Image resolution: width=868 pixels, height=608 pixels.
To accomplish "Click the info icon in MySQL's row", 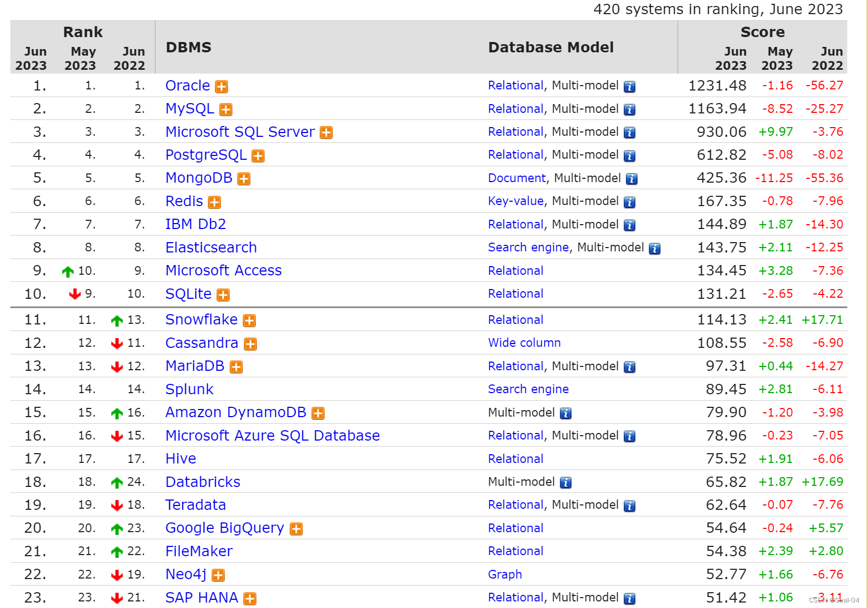I will pos(630,110).
